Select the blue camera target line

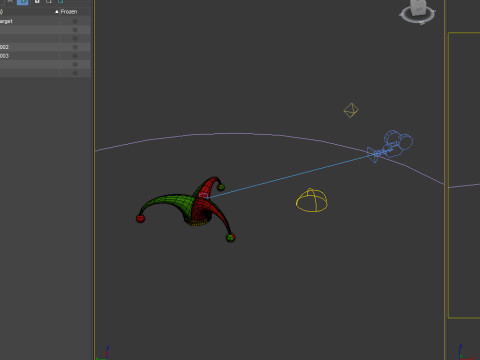[290, 176]
